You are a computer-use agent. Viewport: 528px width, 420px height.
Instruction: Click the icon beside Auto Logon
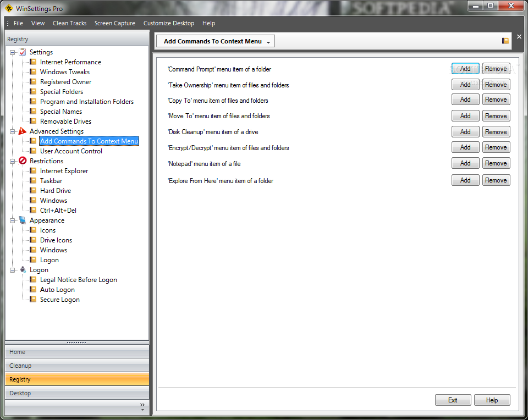click(33, 289)
